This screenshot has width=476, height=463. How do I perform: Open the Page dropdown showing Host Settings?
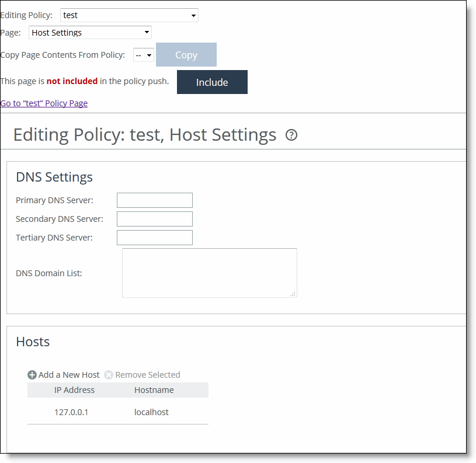coord(90,33)
